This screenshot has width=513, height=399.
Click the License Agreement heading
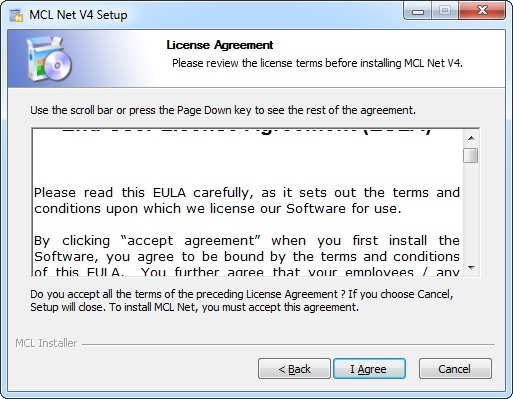point(220,45)
